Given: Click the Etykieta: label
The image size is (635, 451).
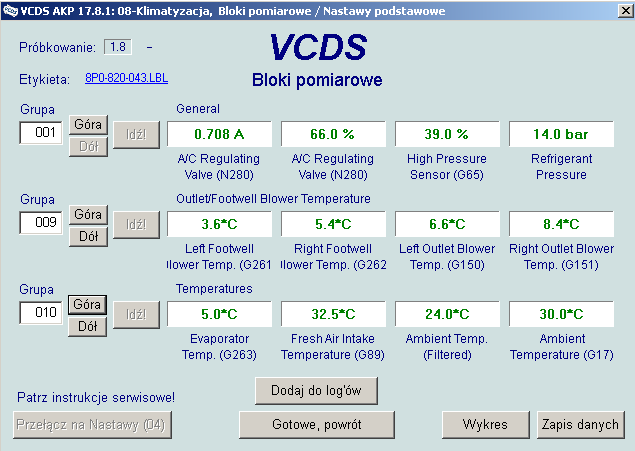Looking at the screenshot, I should click(44, 79).
